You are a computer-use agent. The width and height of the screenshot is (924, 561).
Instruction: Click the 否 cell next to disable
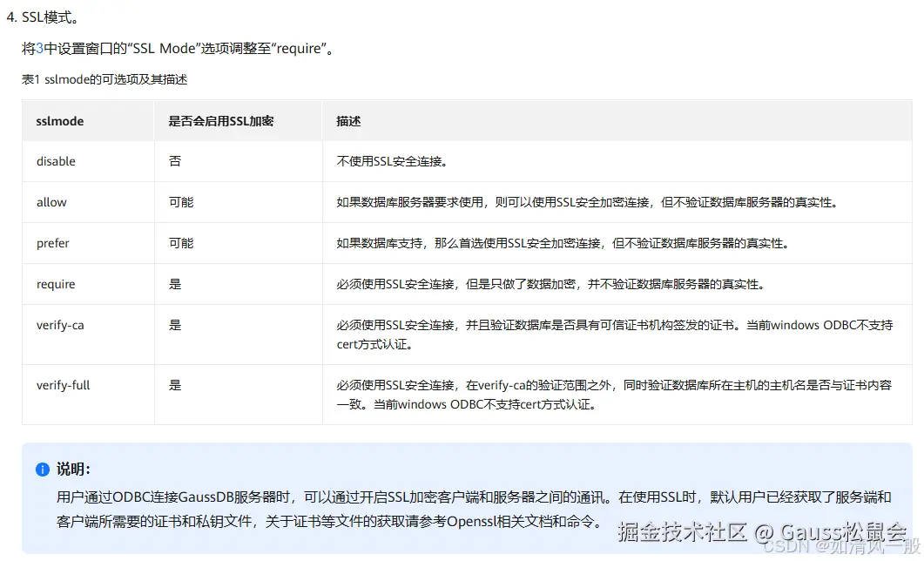175,161
